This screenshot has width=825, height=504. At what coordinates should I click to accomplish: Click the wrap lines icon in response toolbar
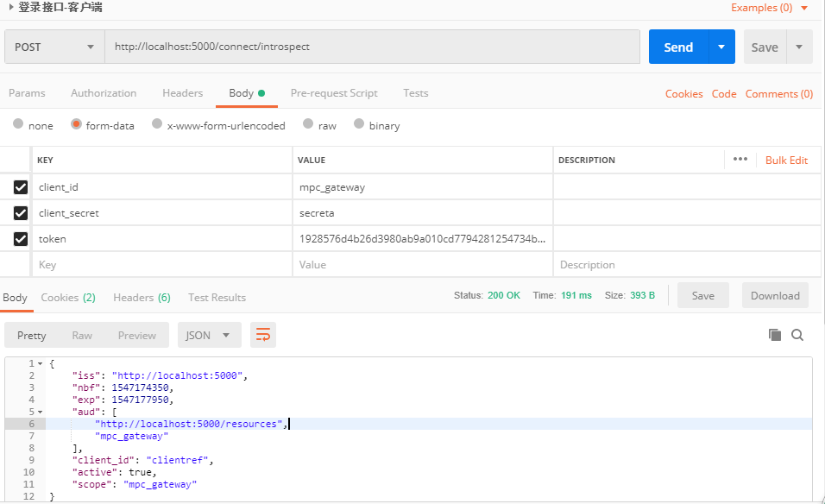(263, 335)
